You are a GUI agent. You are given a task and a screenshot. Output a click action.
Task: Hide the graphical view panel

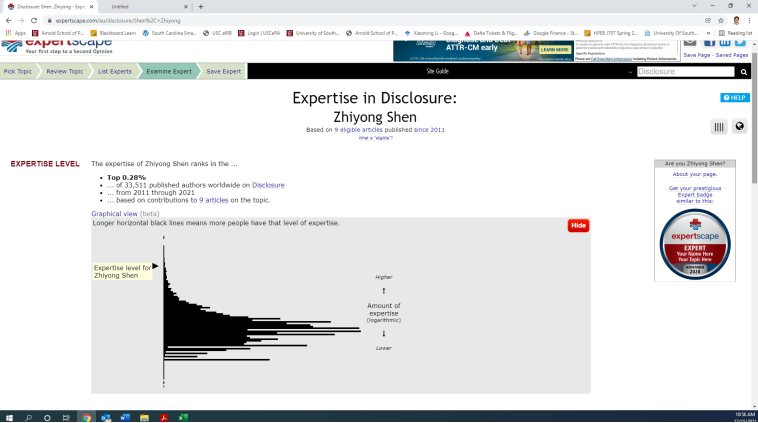[578, 225]
